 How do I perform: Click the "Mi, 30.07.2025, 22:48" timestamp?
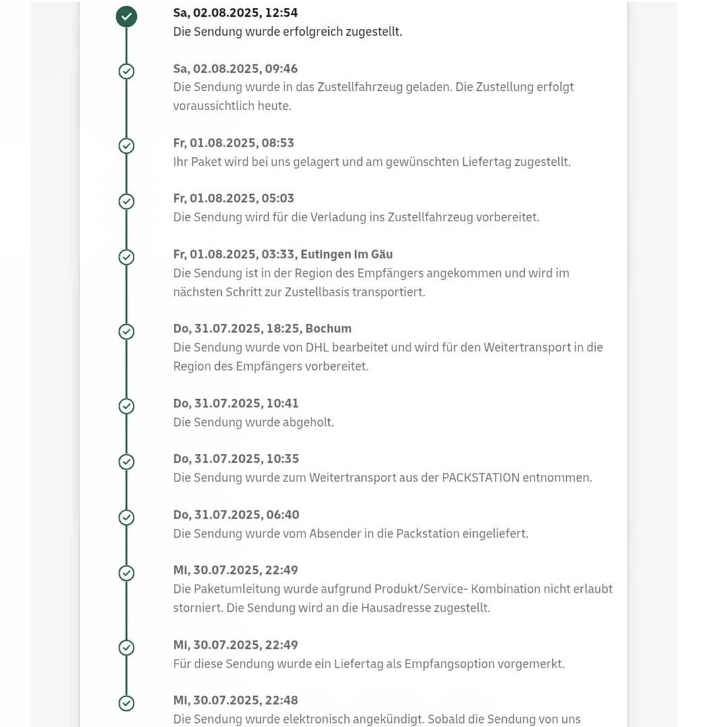tap(235, 700)
